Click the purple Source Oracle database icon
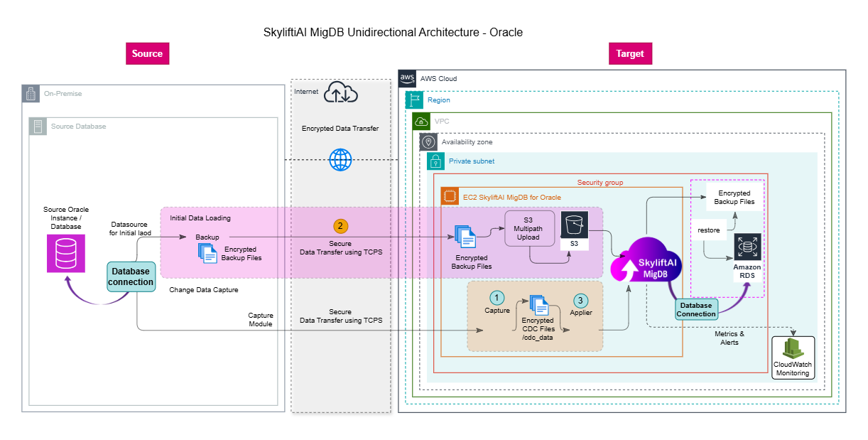This screenshot has width=868, height=440. pyautogui.click(x=65, y=254)
